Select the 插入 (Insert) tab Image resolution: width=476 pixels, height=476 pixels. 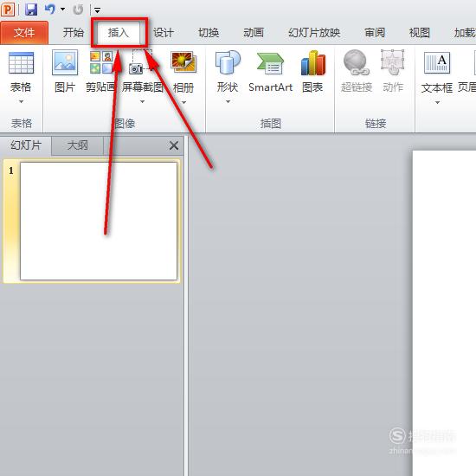[119, 33]
